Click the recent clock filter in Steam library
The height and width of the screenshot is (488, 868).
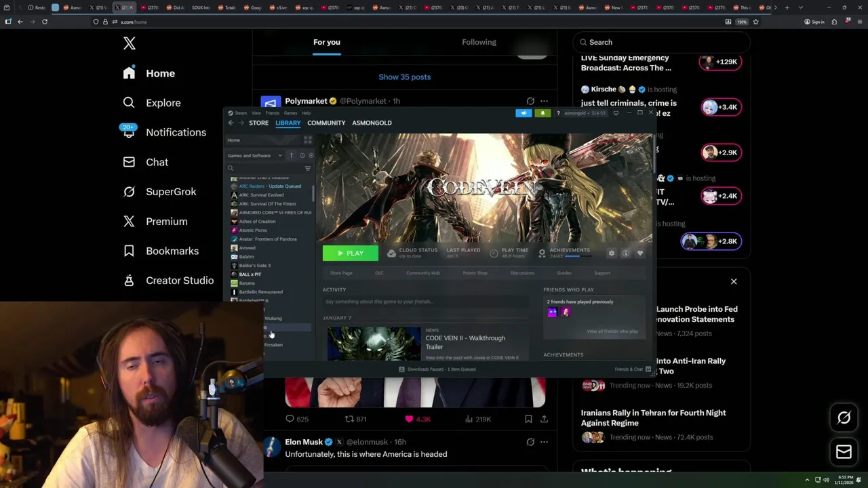point(302,155)
